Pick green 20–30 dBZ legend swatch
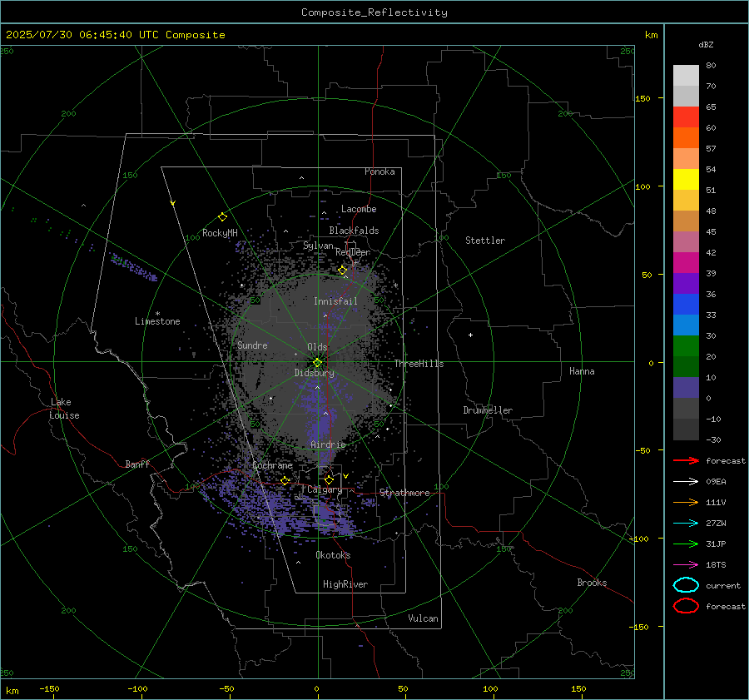This screenshot has width=749, height=700. 686,346
